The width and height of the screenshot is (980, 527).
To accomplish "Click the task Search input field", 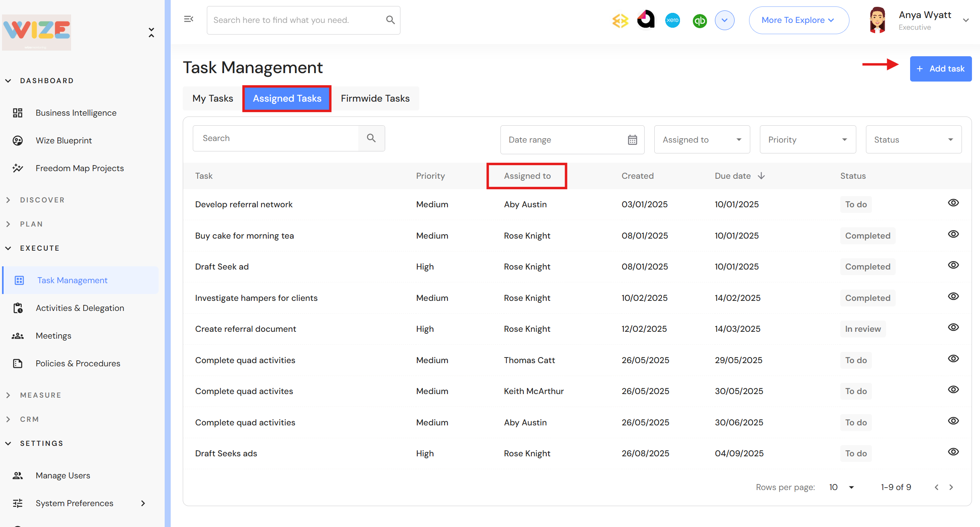I will pyautogui.click(x=276, y=138).
